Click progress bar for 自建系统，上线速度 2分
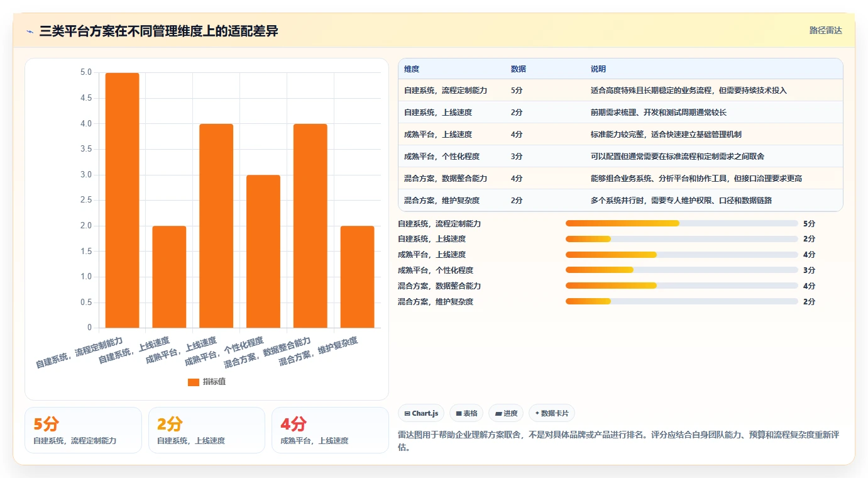This screenshot has width=868, height=478. pyautogui.click(x=682, y=239)
